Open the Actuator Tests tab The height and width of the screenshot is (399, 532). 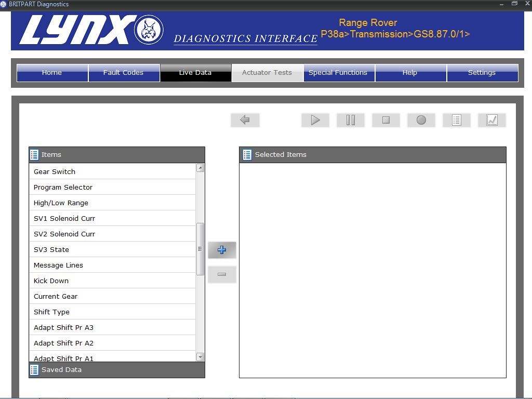pyautogui.click(x=268, y=73)
